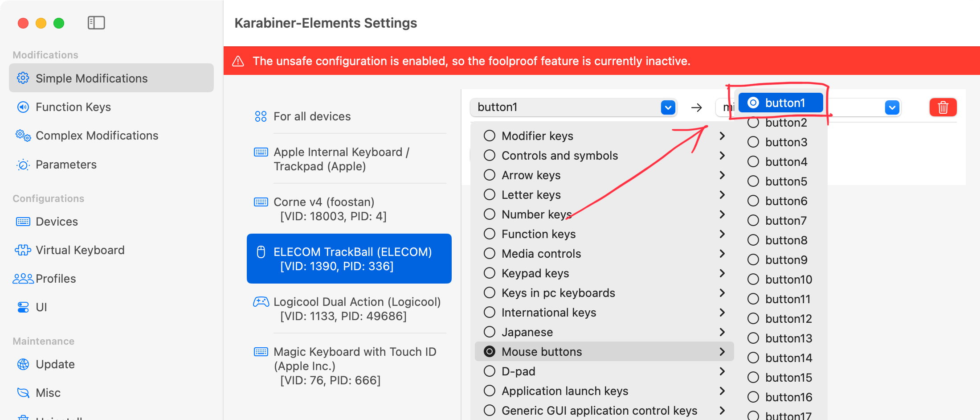This screenshot has height=420, width=980.
Task: Select the ELECOM TrackBall device
Action: tap(349, 259)
